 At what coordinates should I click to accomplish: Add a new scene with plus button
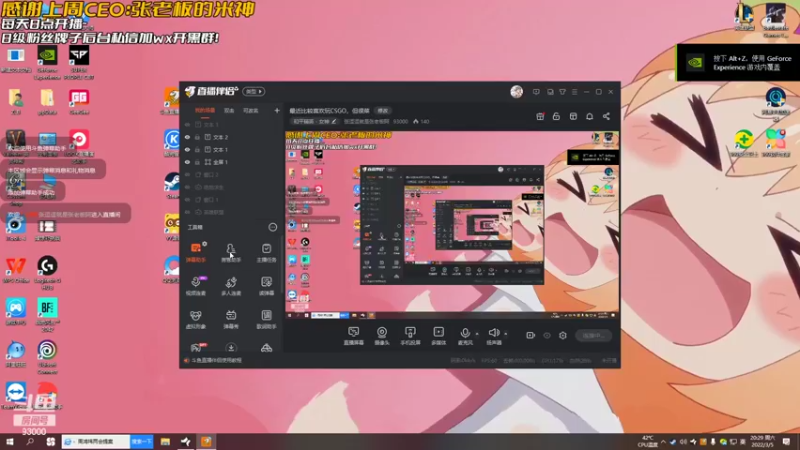(277, 110)
